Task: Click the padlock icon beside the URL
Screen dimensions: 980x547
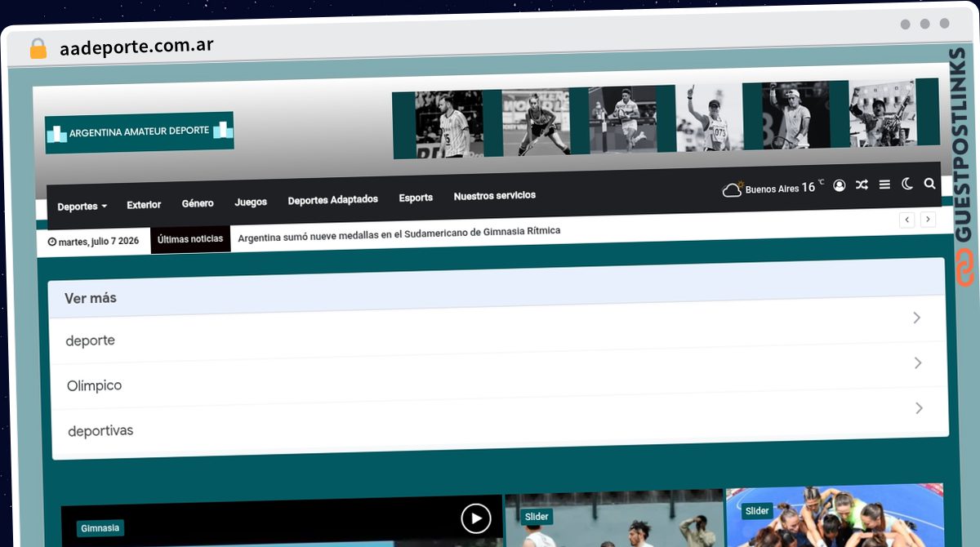Action: tap(38, 48)
